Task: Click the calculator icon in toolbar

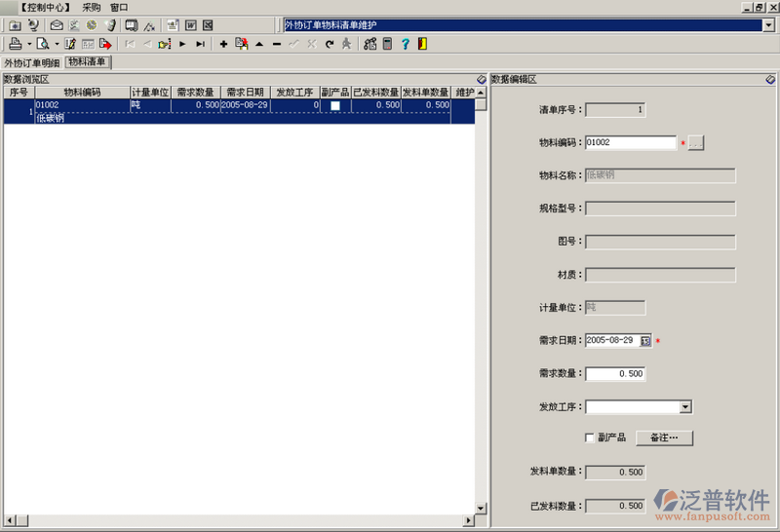Action: [387, 44]
